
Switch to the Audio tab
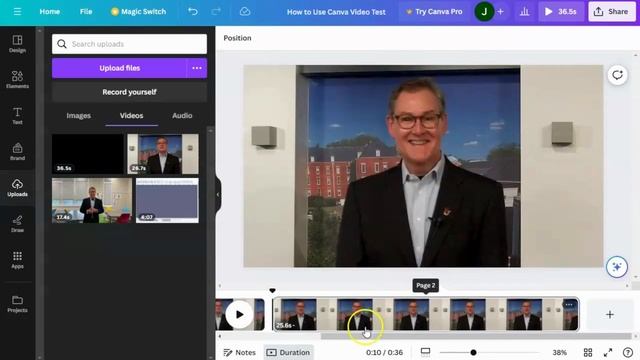[182, 116]
